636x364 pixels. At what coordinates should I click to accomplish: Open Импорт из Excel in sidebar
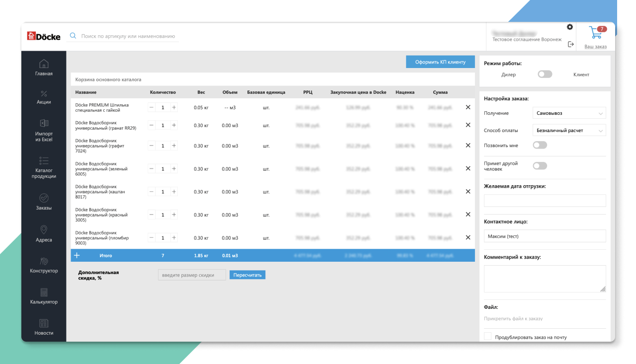[44, 130]
